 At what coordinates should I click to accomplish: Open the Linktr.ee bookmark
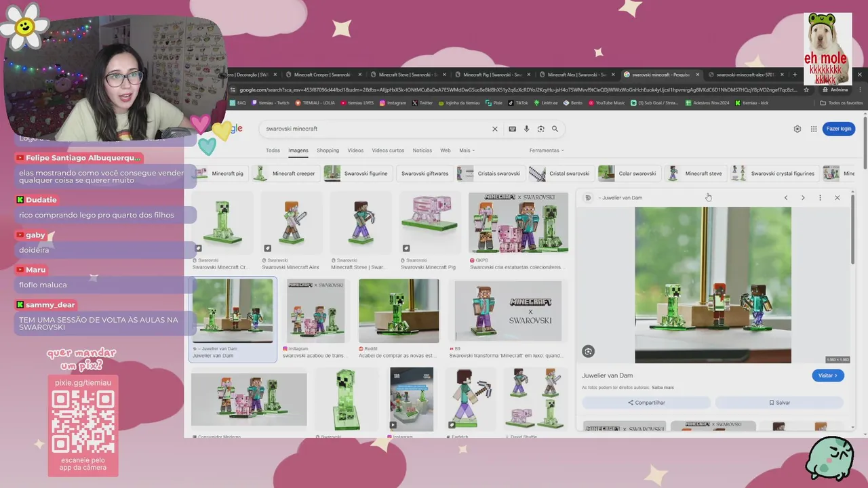click(x=545, y=103)
